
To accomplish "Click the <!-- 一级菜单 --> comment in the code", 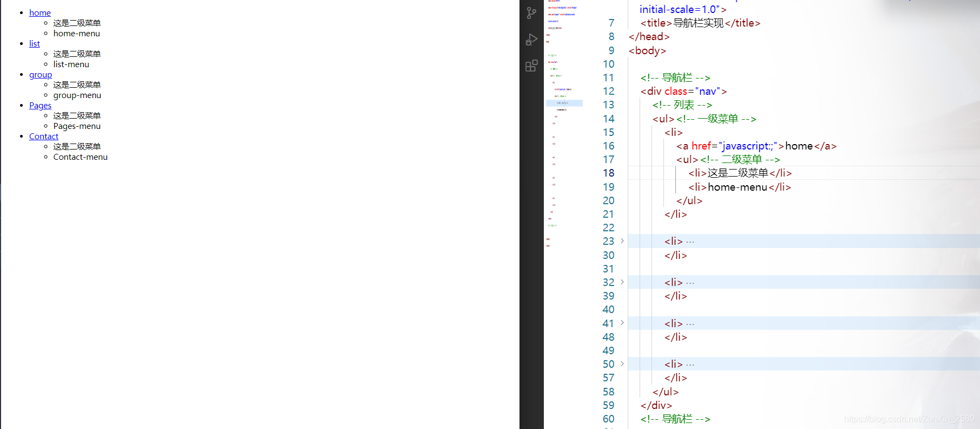I will [x=716, y=119].
